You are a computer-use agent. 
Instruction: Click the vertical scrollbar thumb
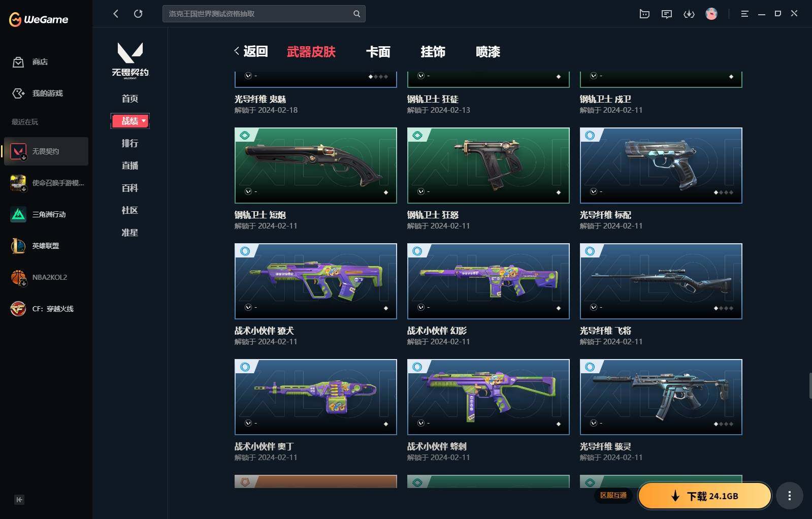point(810,386)
